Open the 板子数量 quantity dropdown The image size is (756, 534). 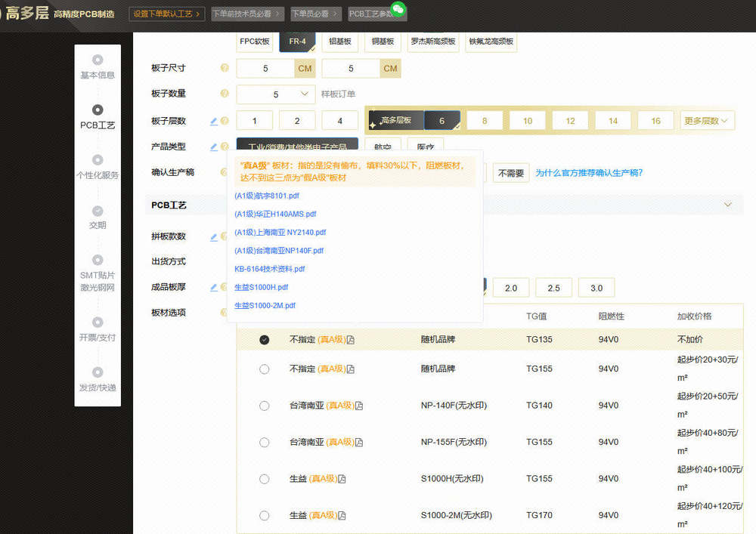tap(276, 94)
